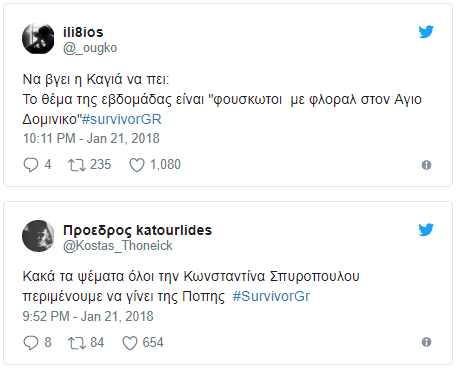Viewport: 456px width, 369px height.
Task: Click the Προεδρος katourlides display name
Action: coord(137,230)
